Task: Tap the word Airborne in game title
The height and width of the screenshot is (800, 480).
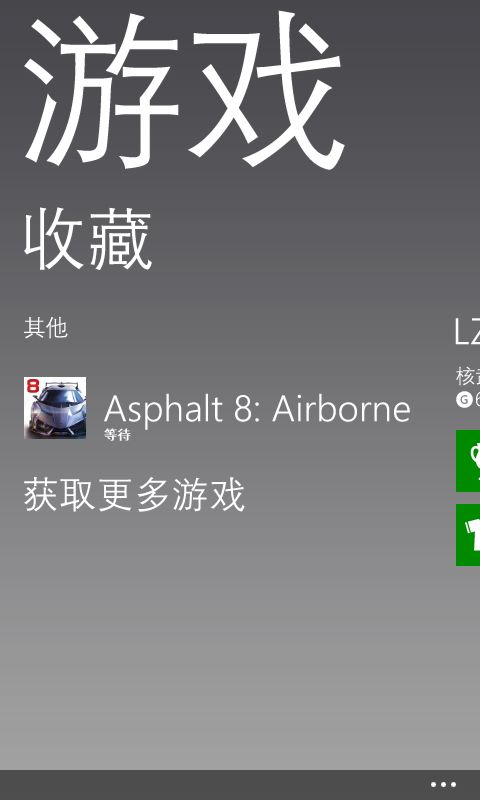Action: [x=341, y=409]
